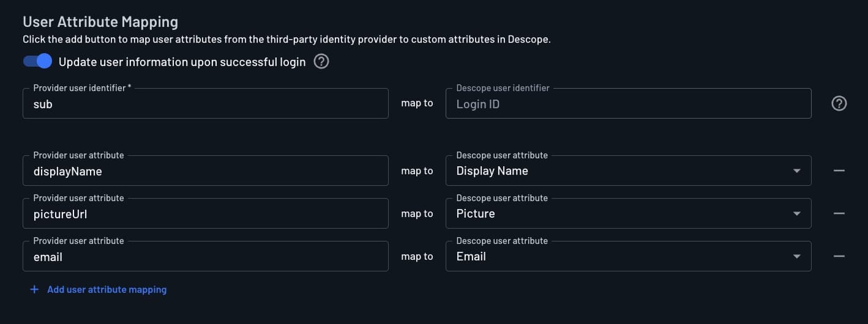This screenshot has width=868, height=324.
Task: Open the Picture attribute dropdown
Action: 796,214
